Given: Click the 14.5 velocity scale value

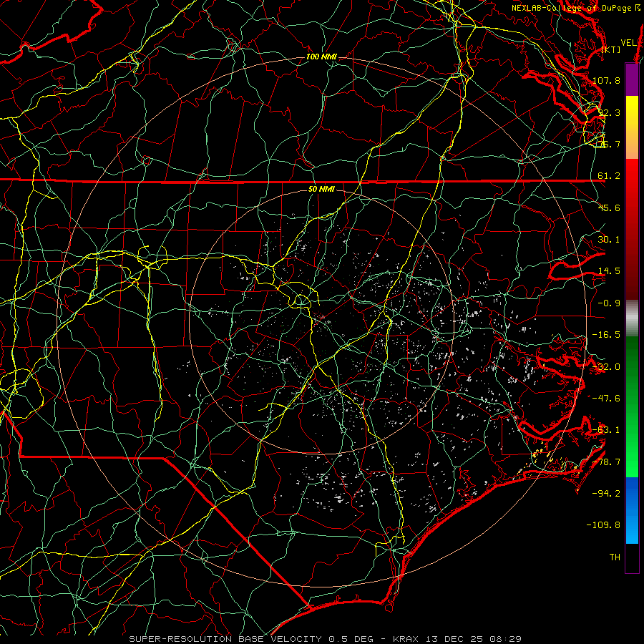Looking at the screenshot, I should (x=609, y=271).
